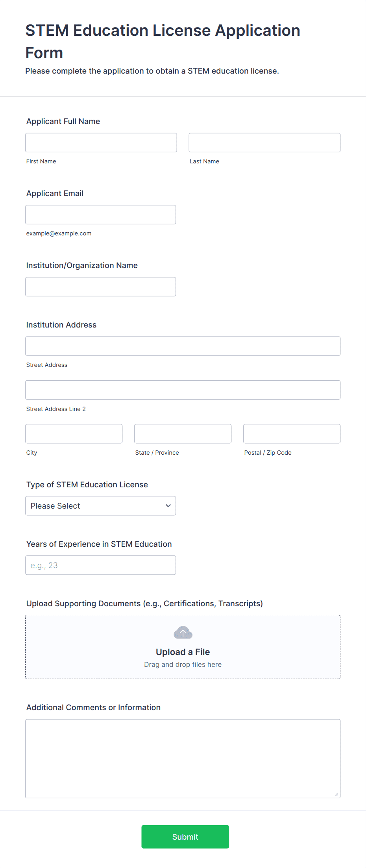Select the Street Address Line 2 field

[183, 390]
